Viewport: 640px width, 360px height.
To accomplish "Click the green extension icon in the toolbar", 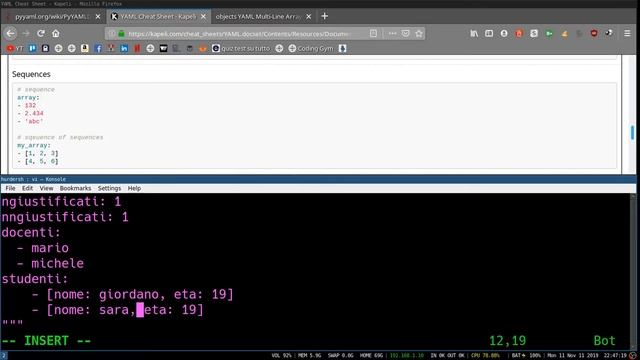I will [549, 33].
